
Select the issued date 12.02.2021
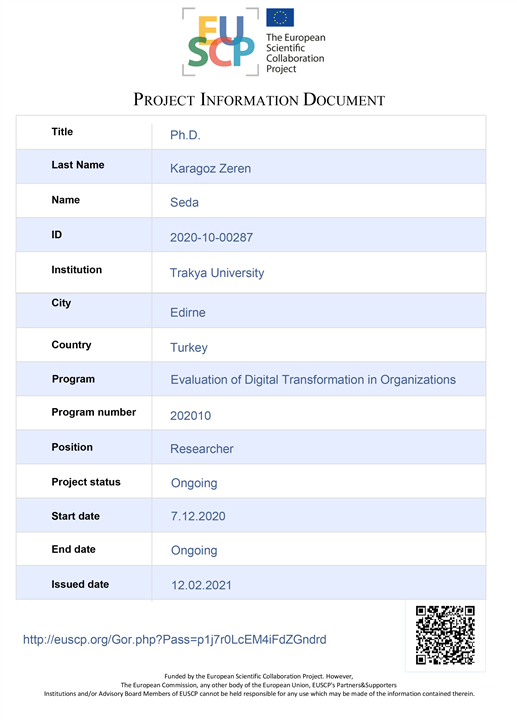tap(201, 585)
